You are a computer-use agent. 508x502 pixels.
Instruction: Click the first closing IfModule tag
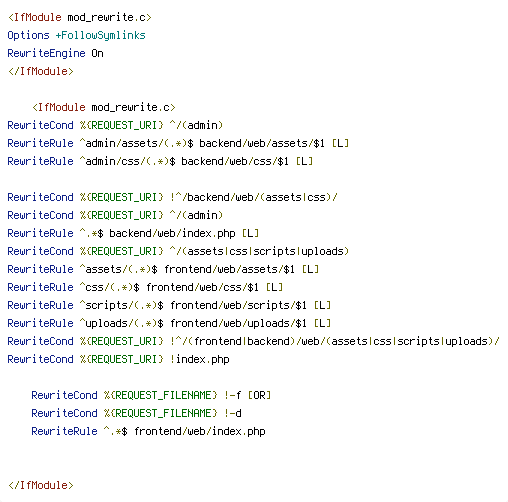coord(41,71)
